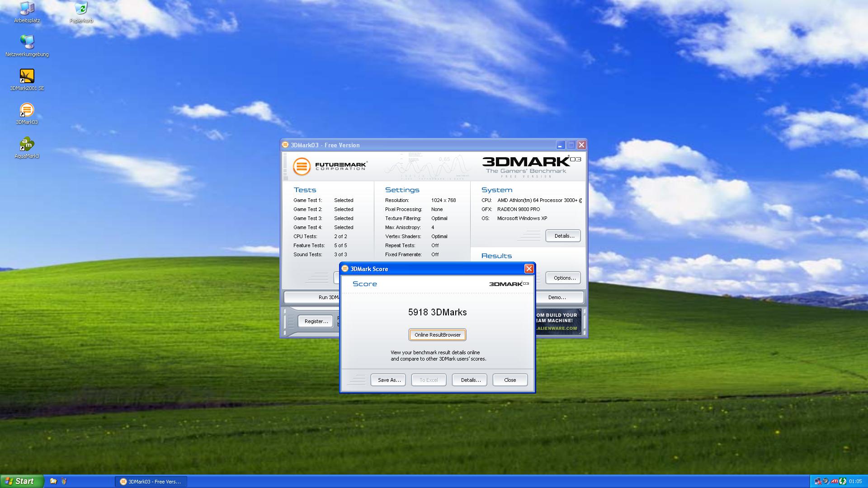Click the CPU value AMD Athlon 64 Processor
This screenshot has width=868, height=488.
pyautogui.click(x=539, y=200)
